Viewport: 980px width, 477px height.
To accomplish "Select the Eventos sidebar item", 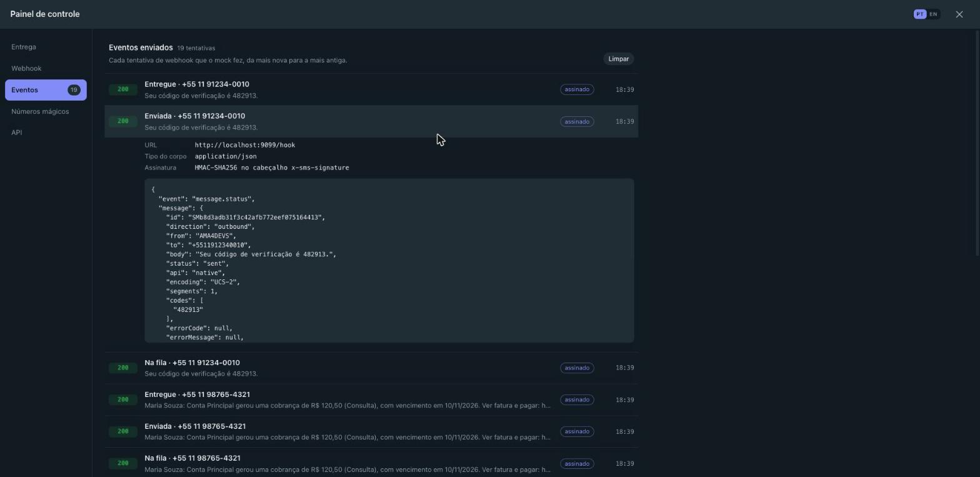I will pyautogui.click(x=46, y=90).
